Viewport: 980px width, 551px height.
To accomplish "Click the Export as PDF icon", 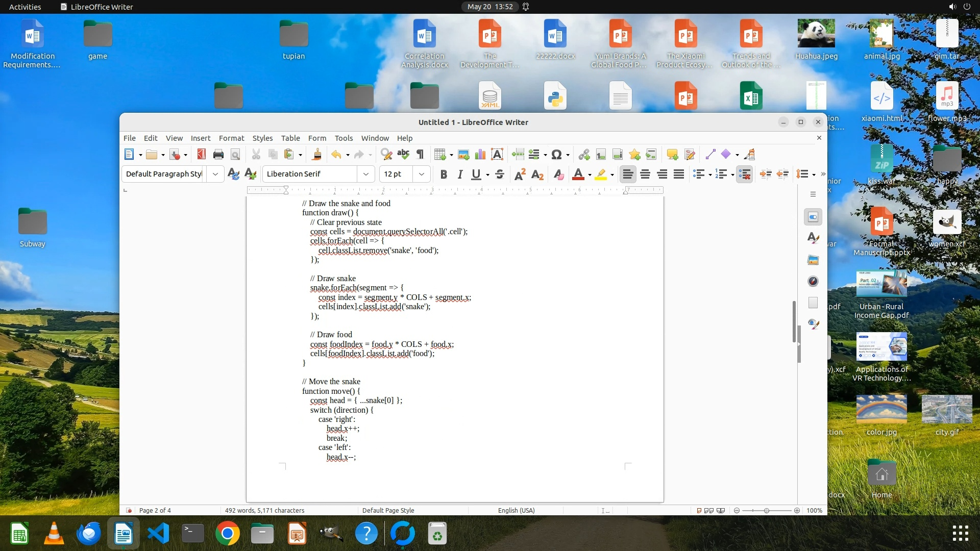I will tap(201, 155).
